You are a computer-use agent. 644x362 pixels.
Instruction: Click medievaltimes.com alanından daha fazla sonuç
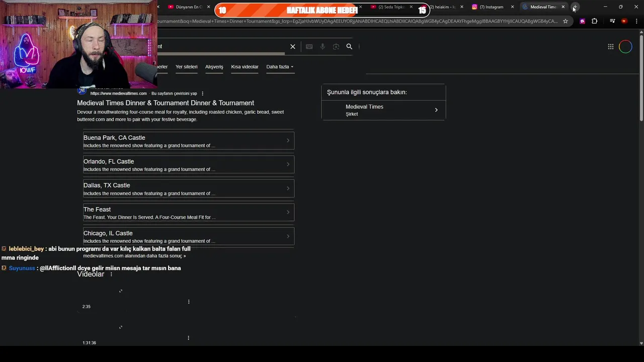pyautogui.click(x=134, y=256)
